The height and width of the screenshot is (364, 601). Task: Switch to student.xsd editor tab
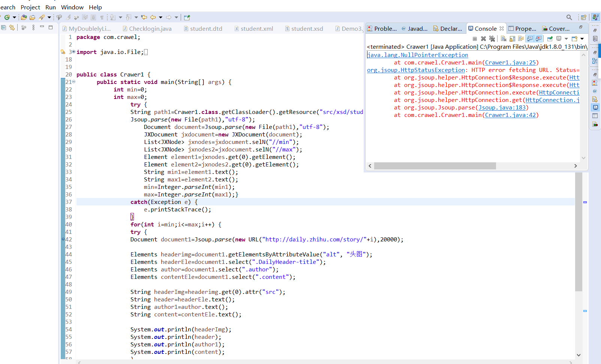click(304, 28)
